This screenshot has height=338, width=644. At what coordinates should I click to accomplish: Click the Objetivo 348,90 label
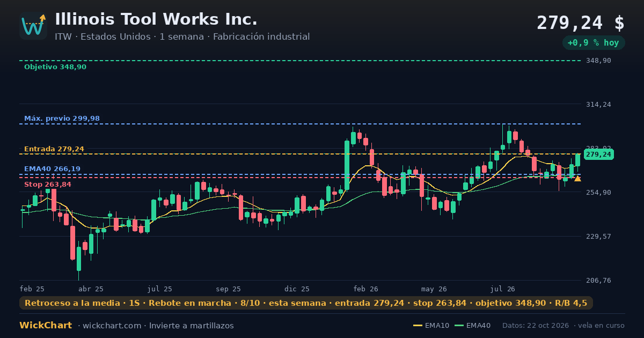pos(55,67)
